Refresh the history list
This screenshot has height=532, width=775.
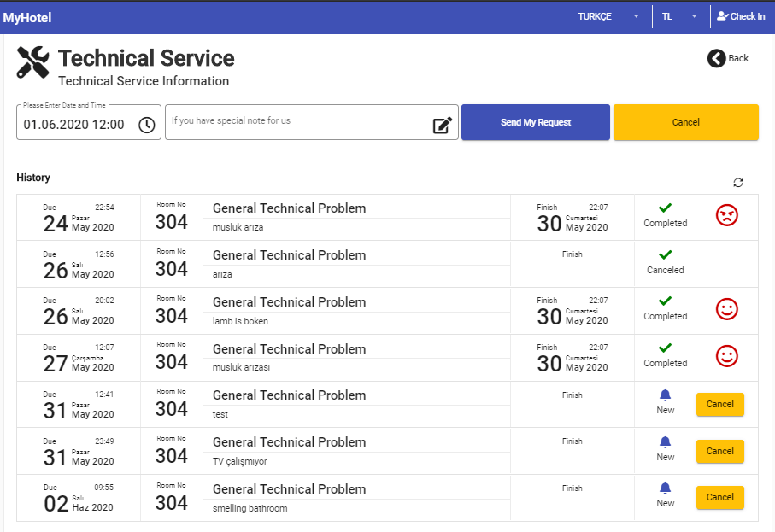738,183
